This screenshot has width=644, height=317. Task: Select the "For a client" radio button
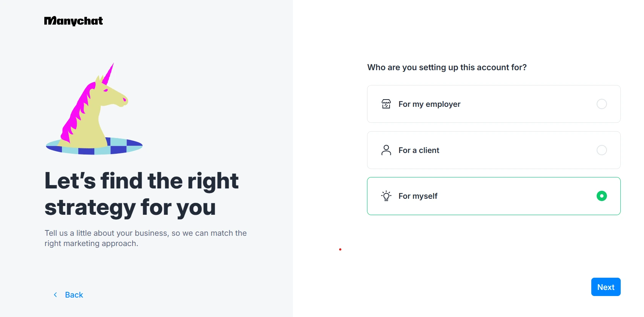point(602,150)
